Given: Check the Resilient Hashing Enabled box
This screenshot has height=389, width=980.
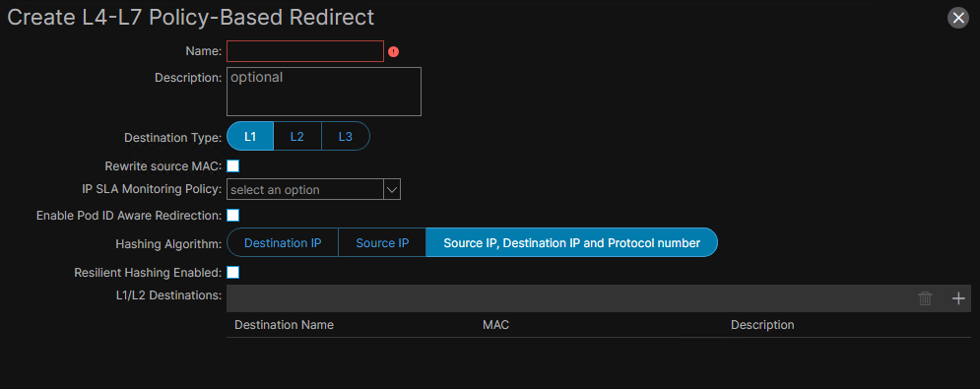Looking at the screenshot, I should (233, 273).
